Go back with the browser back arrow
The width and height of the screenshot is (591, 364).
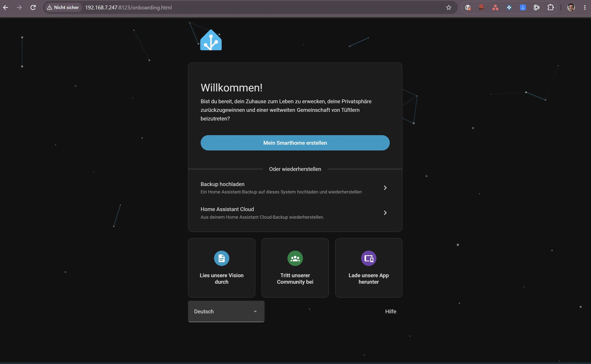6,7
